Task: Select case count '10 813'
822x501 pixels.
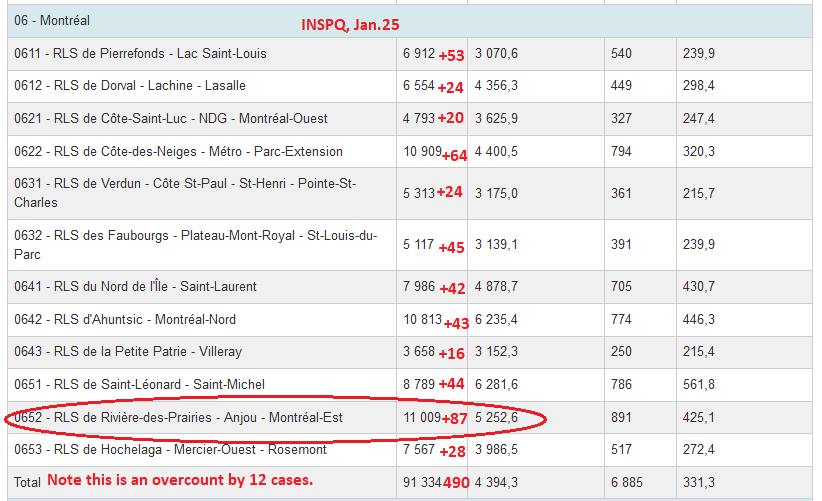Action: point(423,319)
